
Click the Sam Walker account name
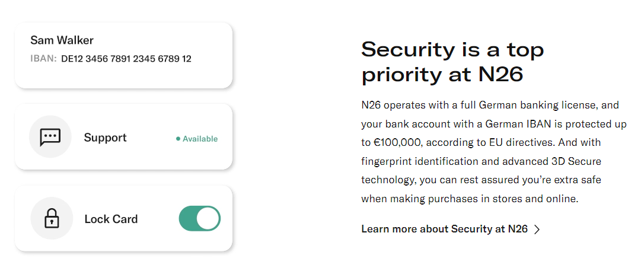(62, 40)
